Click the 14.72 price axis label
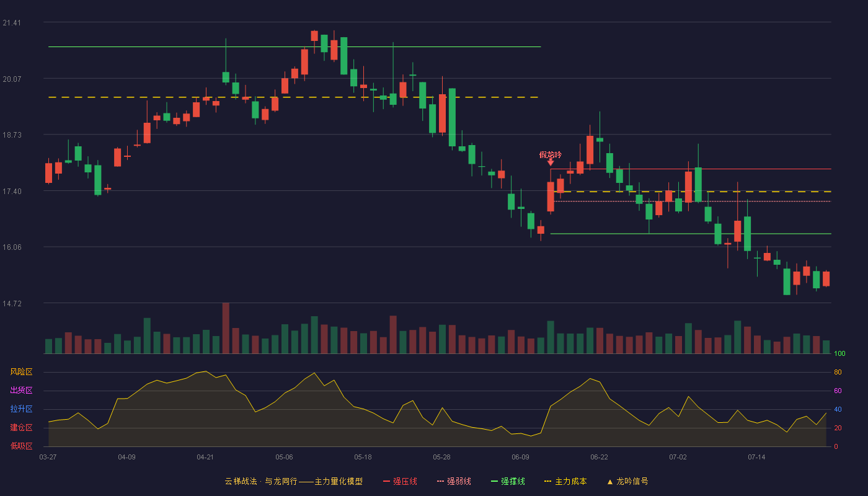868x496 pixels. [x=12, y=304]
